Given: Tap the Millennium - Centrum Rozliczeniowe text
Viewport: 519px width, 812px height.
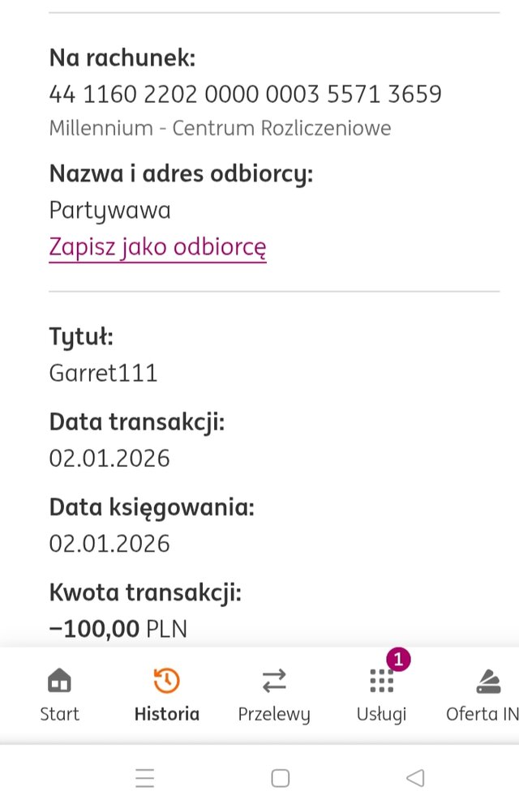Looking at the screenshot, I should point(220,128).
